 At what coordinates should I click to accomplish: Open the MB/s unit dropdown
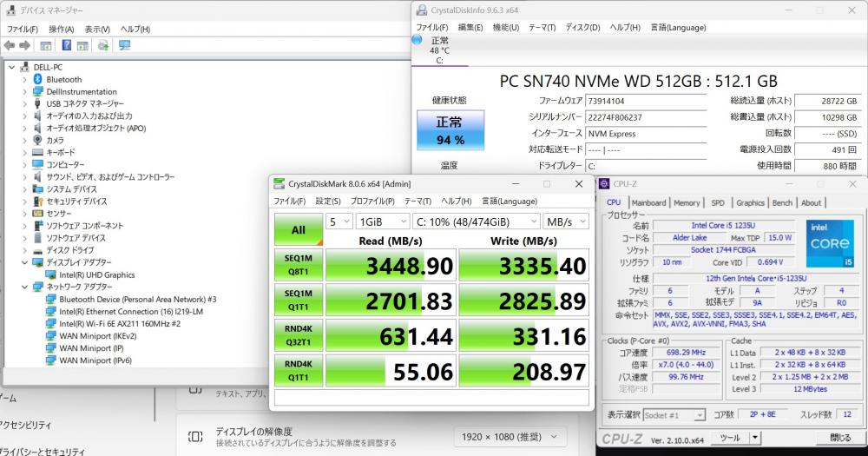coord(566,221)
